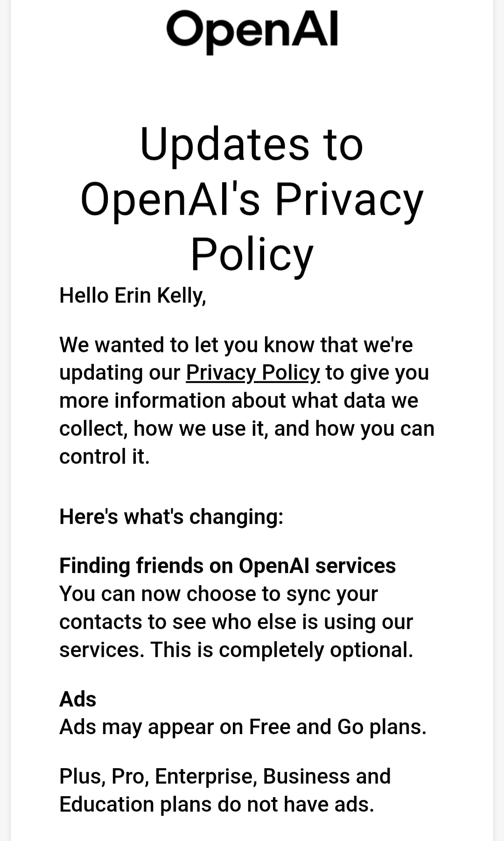Image resolution: width=504 pixels, height=841 pixels.
Task: Click "OpenAI's Privacy" in the headline
Action: pyautogui.click(x=252, y=199)
